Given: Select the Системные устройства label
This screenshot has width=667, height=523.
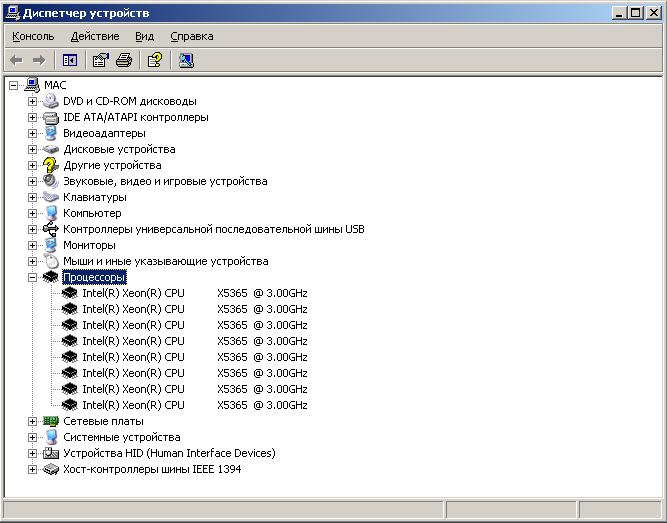Looking at the screenshot, I should coord(122,437).
